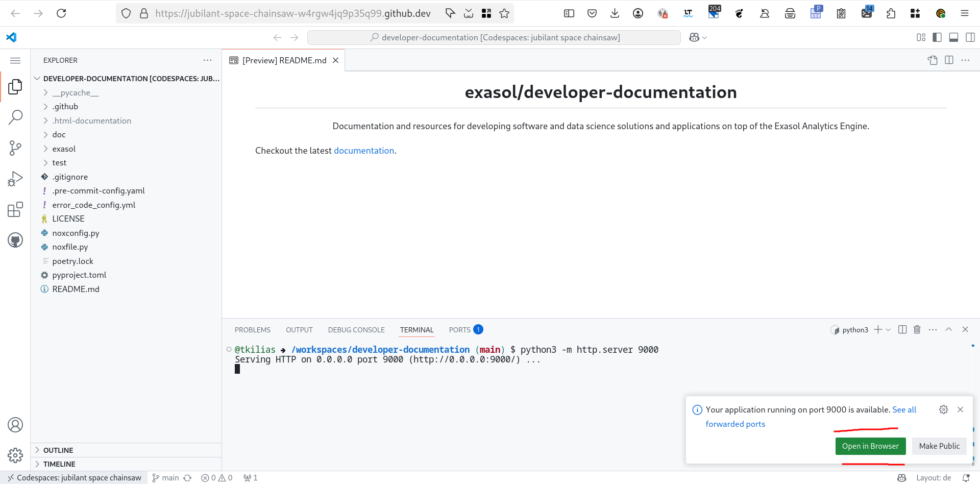Switch to the PORTS panel tab
The image size is (980, 484).
[x=465, y=330]
